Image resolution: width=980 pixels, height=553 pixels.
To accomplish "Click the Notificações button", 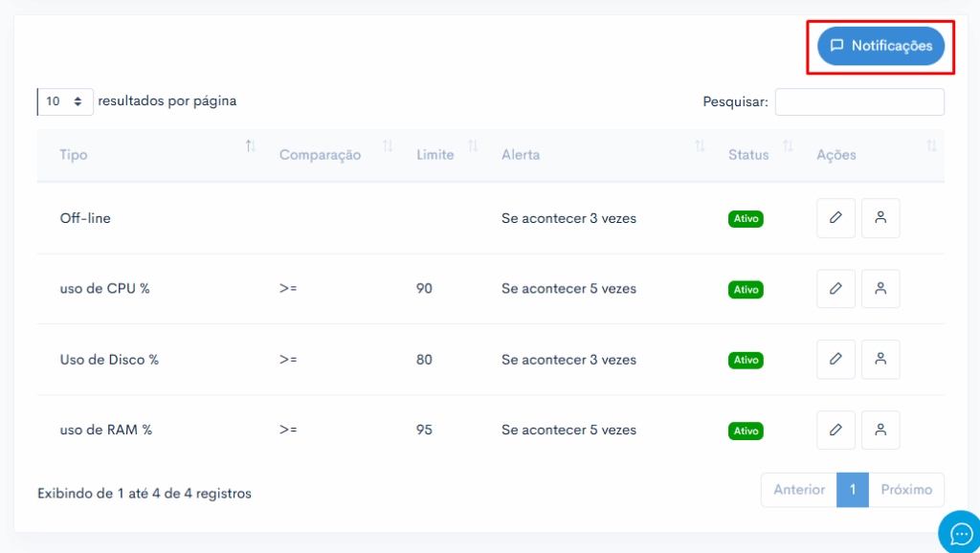I will point(880,46).
